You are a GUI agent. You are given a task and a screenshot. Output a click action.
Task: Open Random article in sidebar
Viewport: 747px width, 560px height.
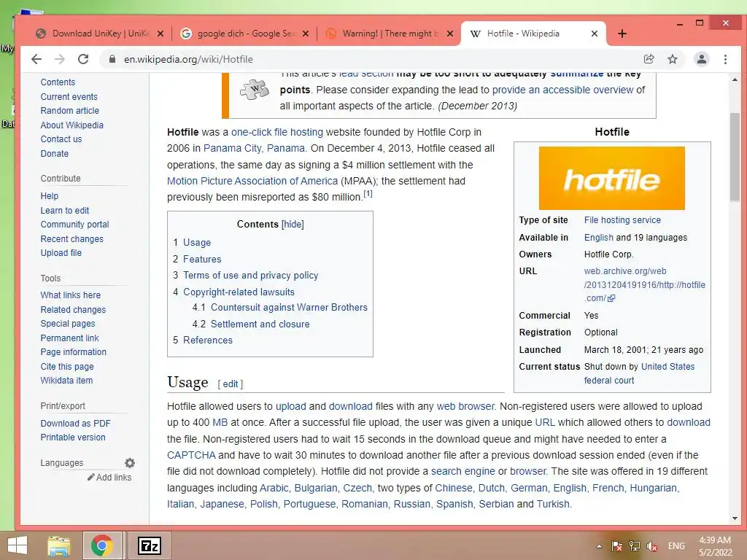coord(69,111)
